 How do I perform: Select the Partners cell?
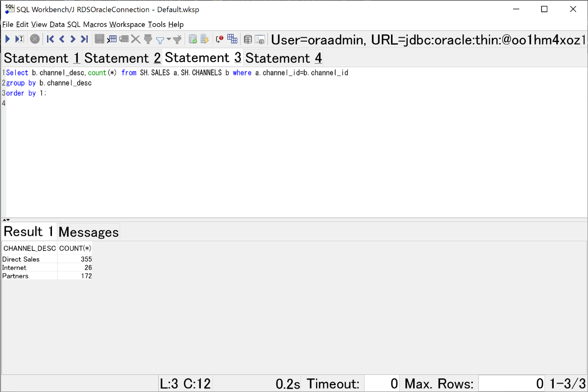29,276
